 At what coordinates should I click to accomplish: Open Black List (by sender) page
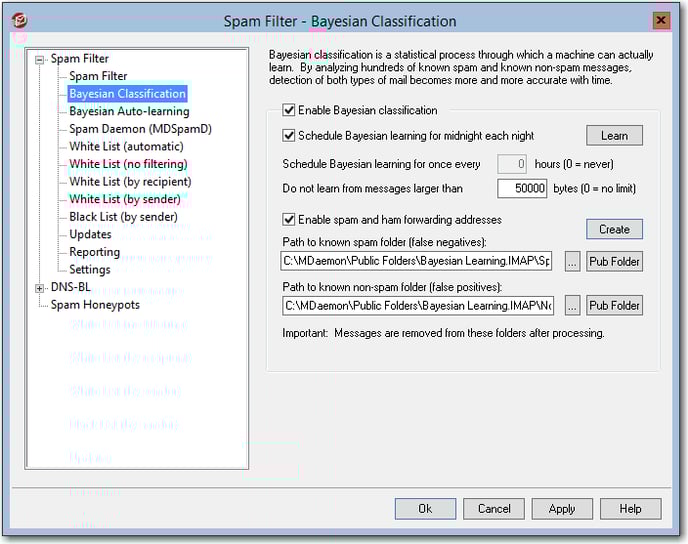pyautogui.click(x=123, y=216)
